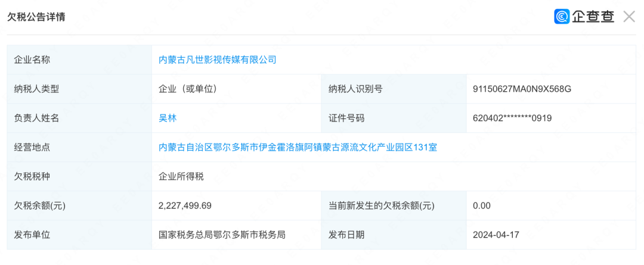The image size is (644, 265).
Task: Click the 纳税人识别号 label cell
Action: tap(394, 89)
